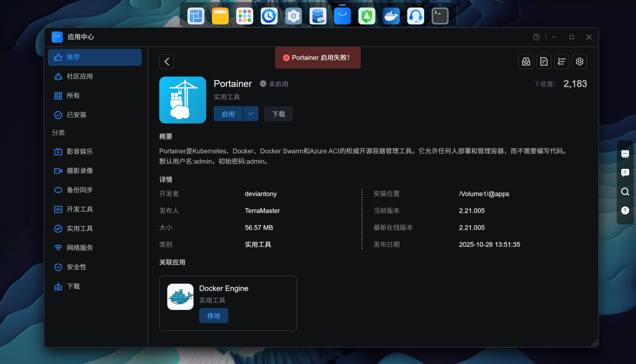Launch the terminal from the dock
The width and height of the screenshot is (636, 364).
[440, 16]
